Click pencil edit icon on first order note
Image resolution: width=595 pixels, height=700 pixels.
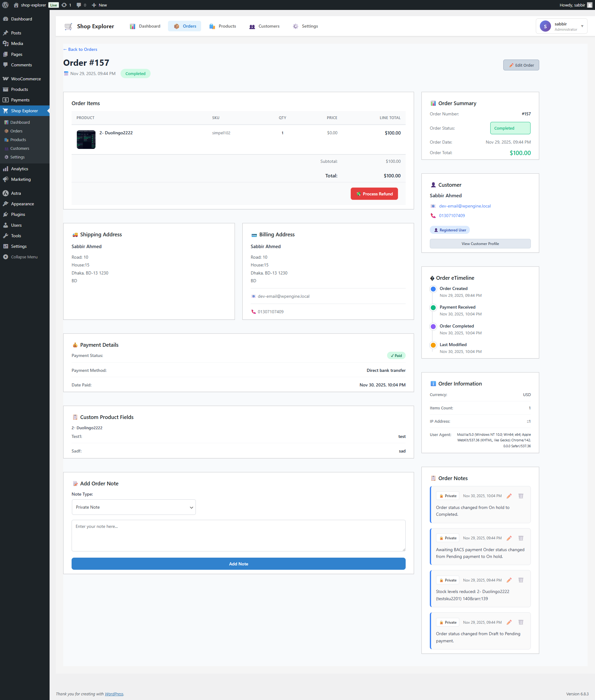509,496
